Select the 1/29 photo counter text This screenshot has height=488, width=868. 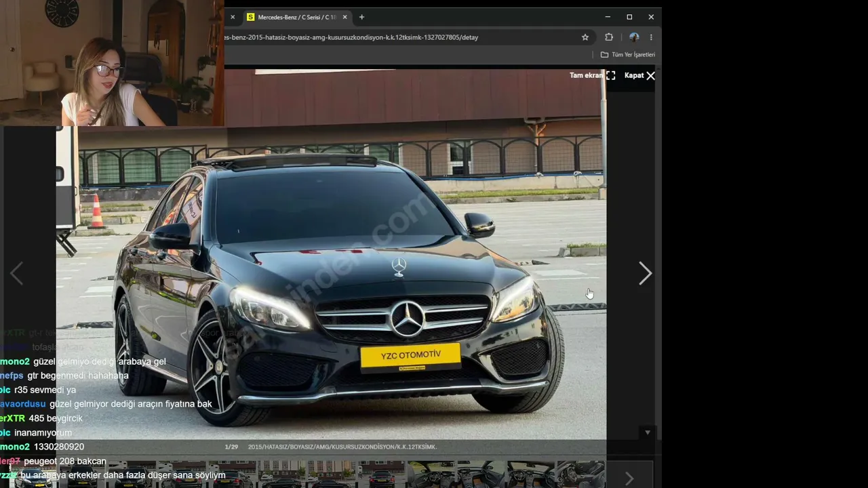click(x=231, y=447)
